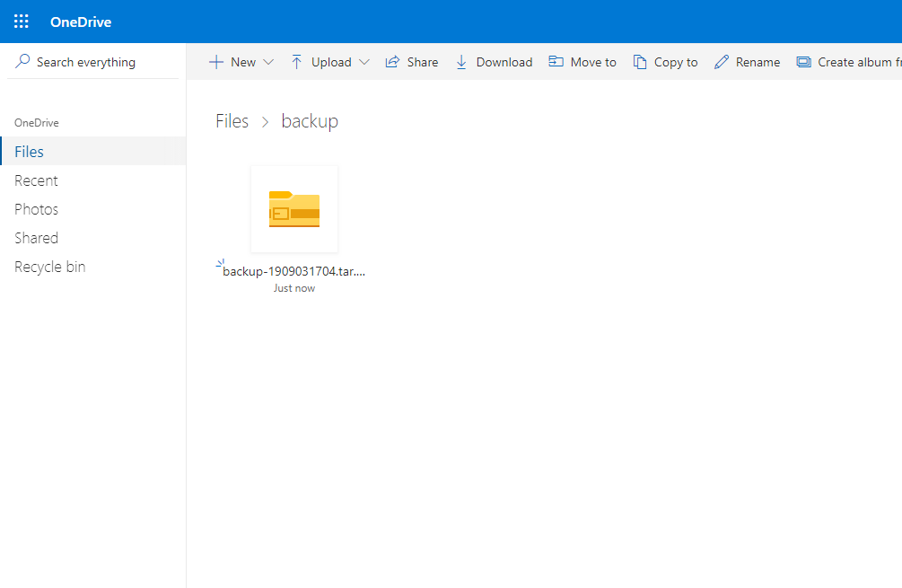The image size is (902, 588).
Task: Expand the Upload dropdown chevron
Action: tap(363, 62)
